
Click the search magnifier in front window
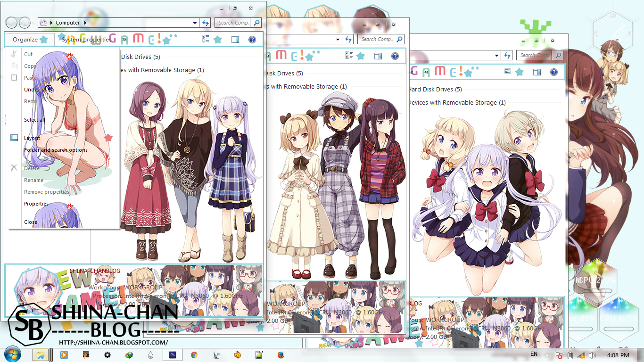click(x=256, y=23)
